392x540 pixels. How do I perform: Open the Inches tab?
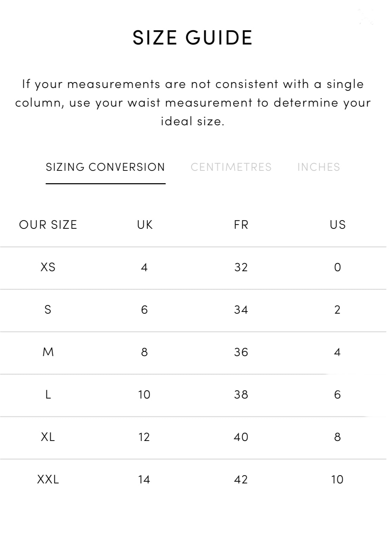319,167
